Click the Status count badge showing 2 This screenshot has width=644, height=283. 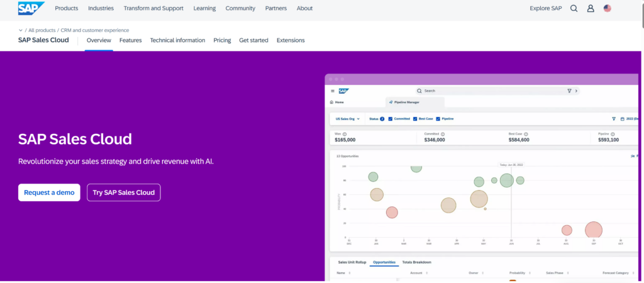(382, 119)
